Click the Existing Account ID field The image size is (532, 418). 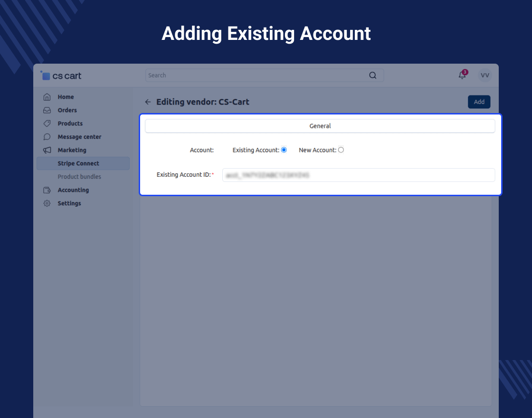[x=358, y=175]
